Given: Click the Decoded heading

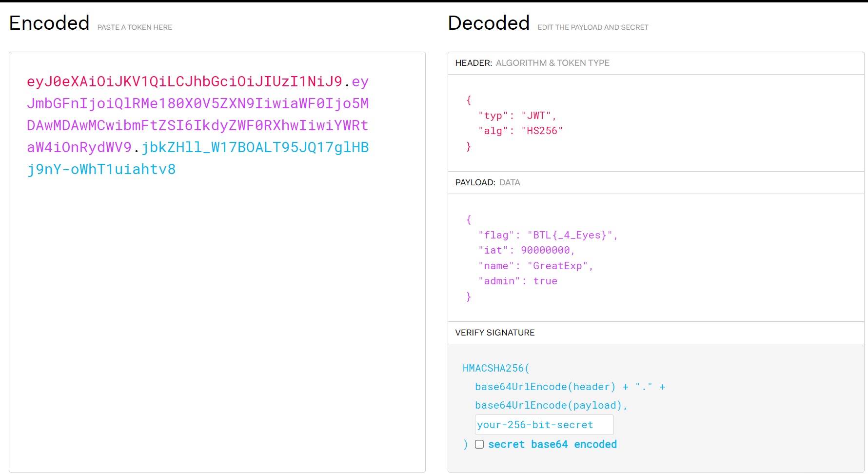Looking at the screenshot, I should (489, 23).
